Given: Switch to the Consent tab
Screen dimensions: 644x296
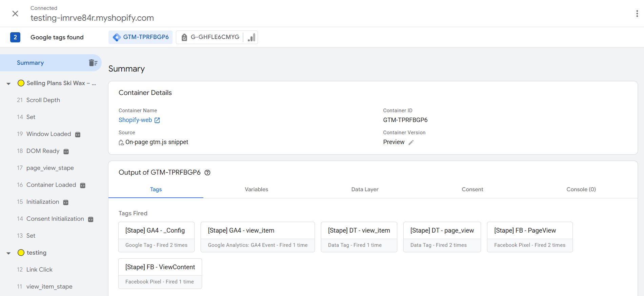Looking at the screenshot, I should click(472, 190).
